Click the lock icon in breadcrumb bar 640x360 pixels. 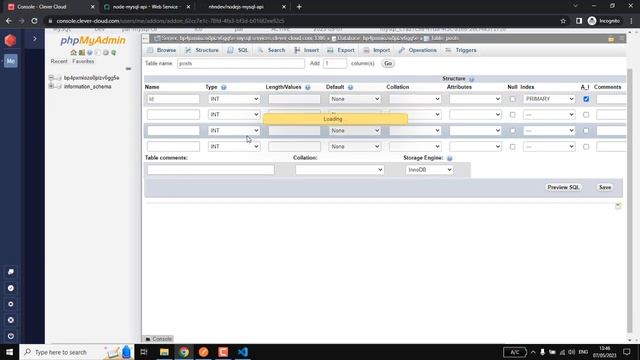611,39
